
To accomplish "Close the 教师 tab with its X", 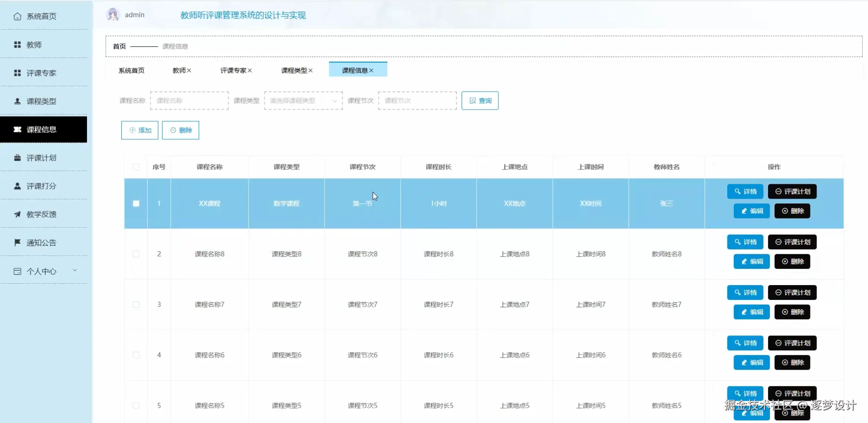I will pos(189,70).
